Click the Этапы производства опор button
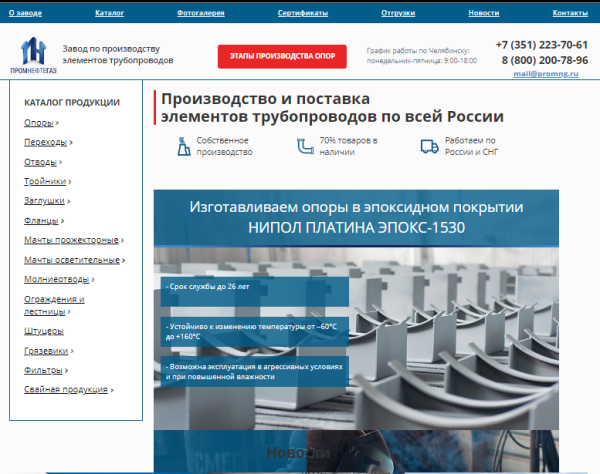The image size is (600, 474). coord(282,56)
